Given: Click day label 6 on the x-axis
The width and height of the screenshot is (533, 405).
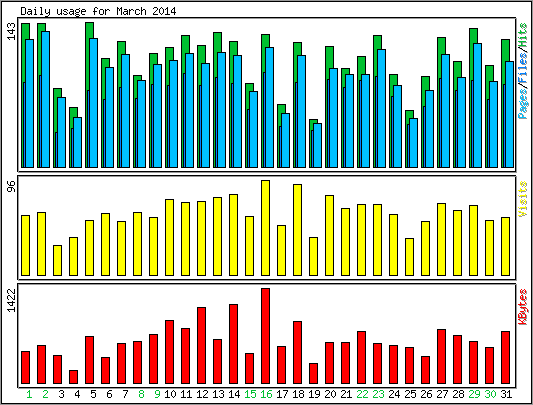Looking at the screenshot, I should tap(109, 394).
